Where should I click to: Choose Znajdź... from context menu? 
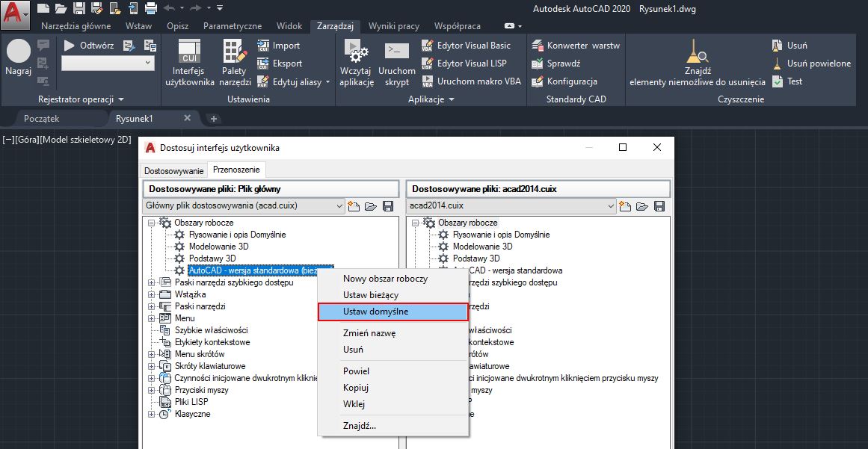(393, 426)
